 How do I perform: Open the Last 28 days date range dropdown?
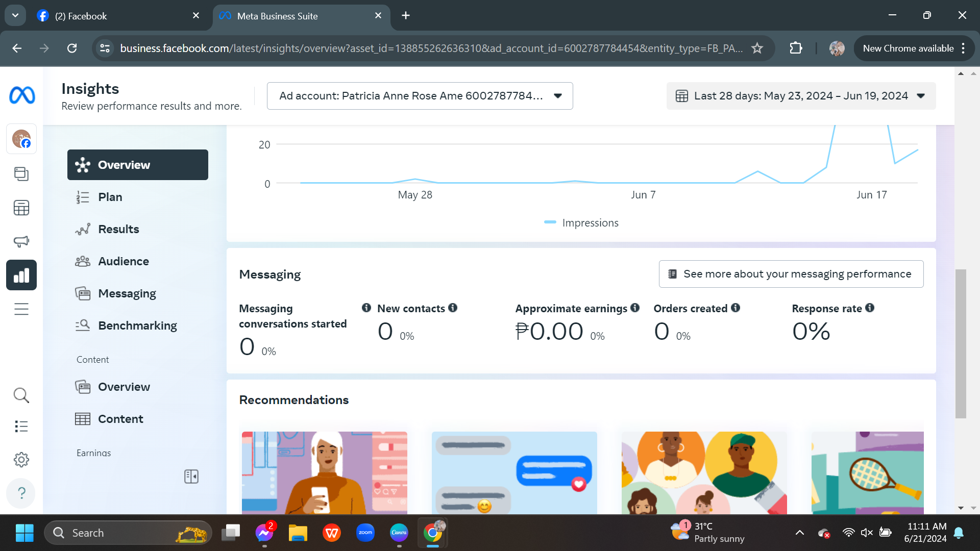801,96
